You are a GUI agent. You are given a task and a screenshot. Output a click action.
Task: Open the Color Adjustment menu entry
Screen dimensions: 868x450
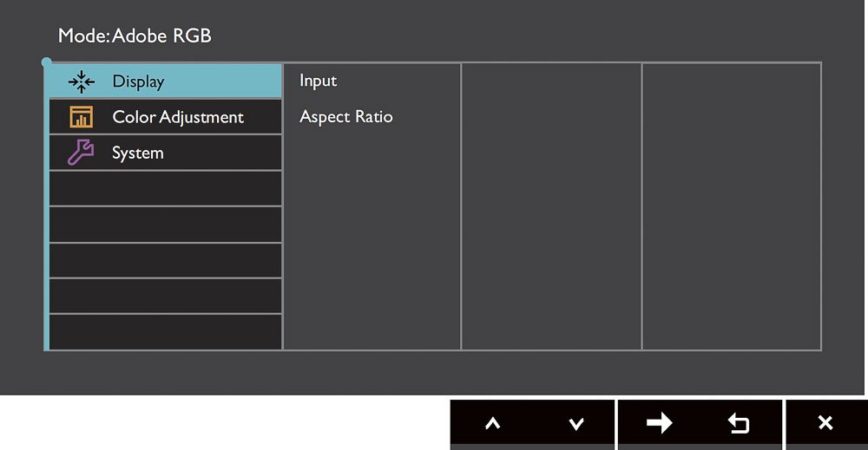(166, 117)
